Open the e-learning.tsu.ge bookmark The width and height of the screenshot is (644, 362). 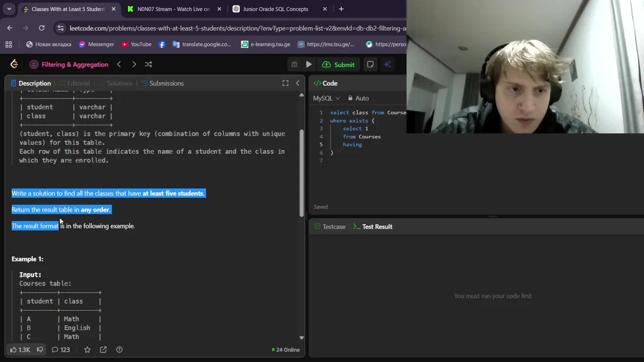click(x=266, y=44)
